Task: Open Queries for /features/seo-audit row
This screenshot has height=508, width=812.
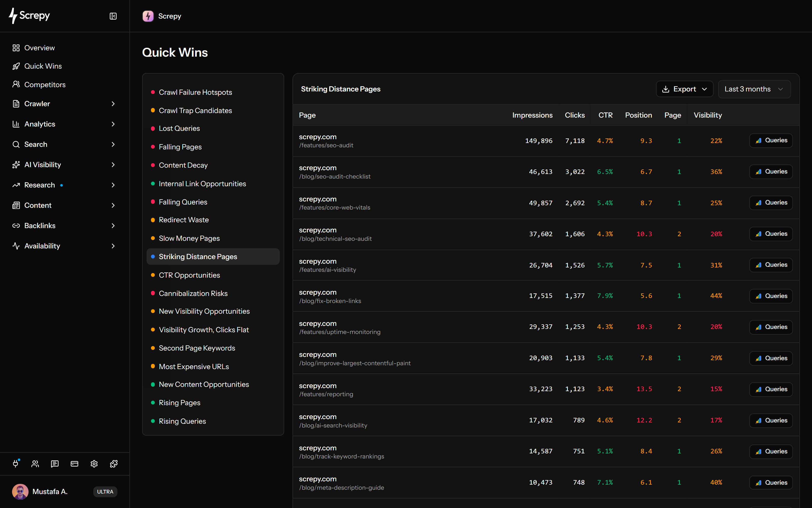Action: (771, 140)
